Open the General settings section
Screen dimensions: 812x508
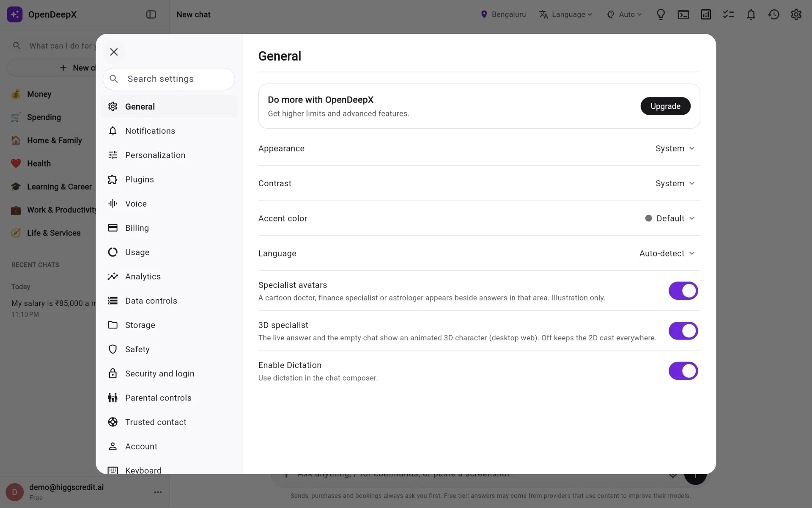pos(169,107)
